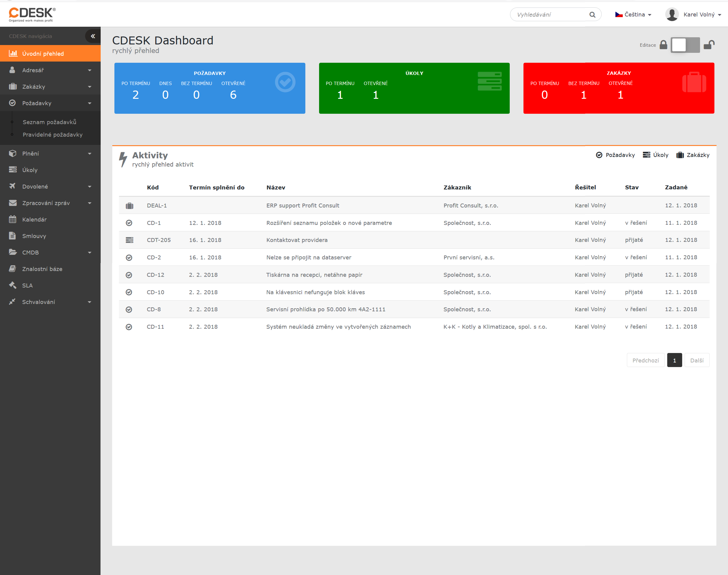The width and height of the screenshot is (728, 575).
Task: Click the search magnifier icon
Action: pyautogui.click(x=592, y=15)
